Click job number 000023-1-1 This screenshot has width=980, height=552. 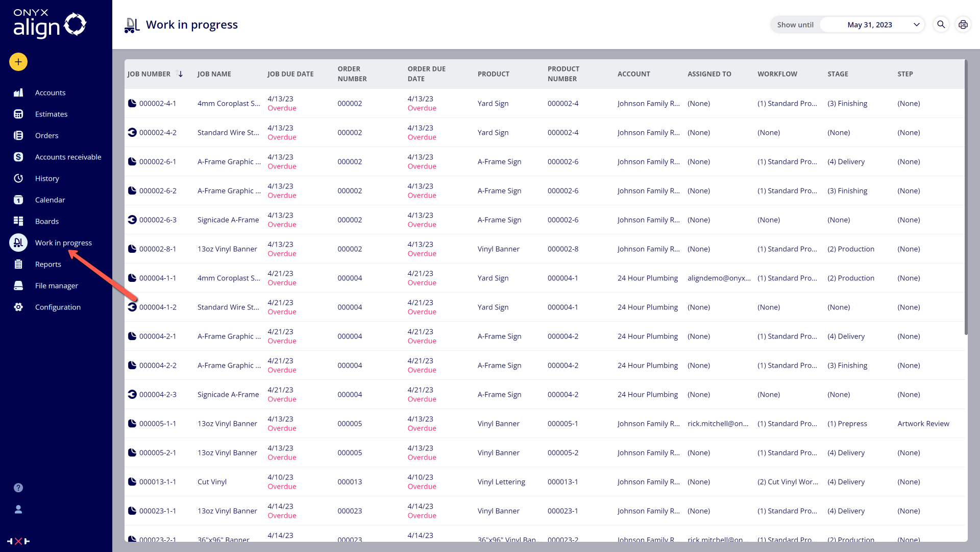point(158,511)
